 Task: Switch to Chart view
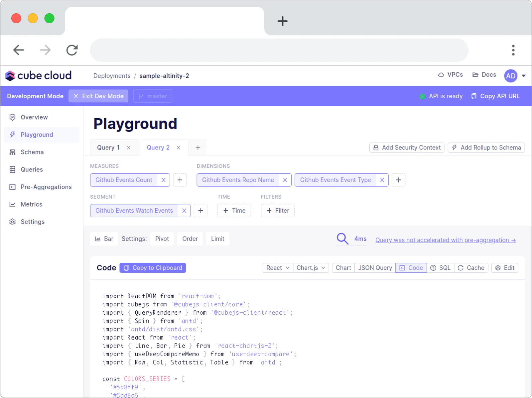pyautogui.click(x=343, y=268)
